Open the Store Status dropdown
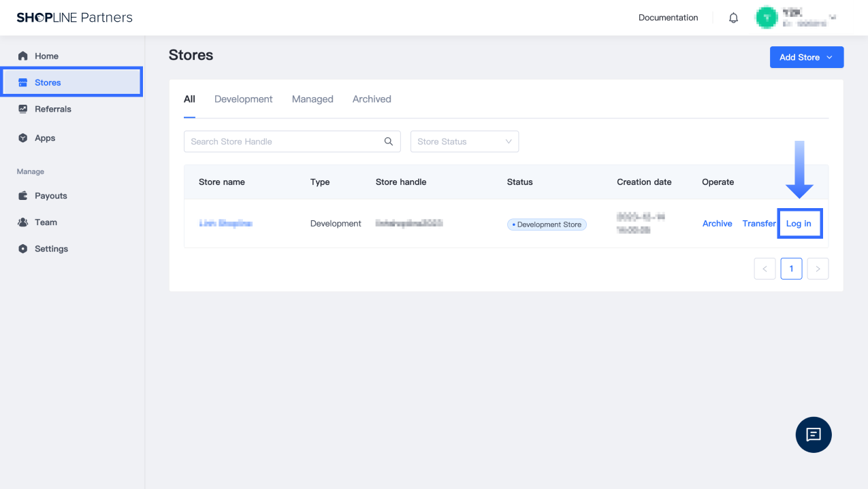Viewport: 868px width, 489px height. click(464, 141)
